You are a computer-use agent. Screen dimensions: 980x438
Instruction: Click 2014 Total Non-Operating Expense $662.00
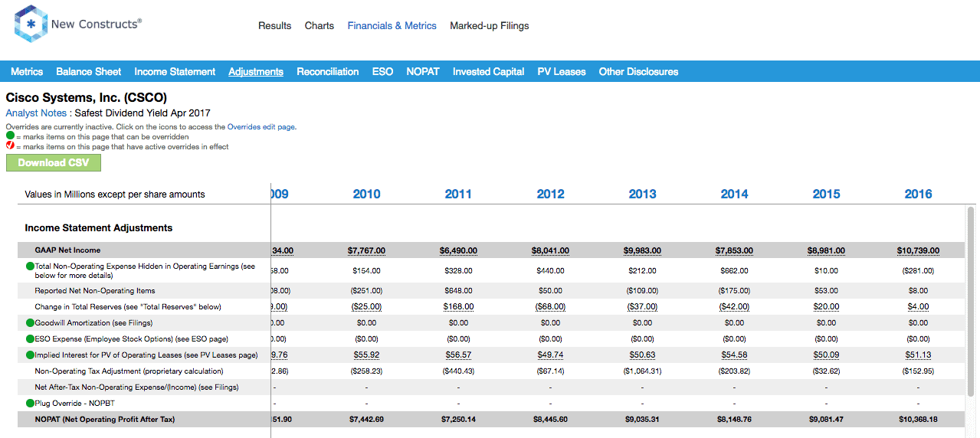click(734, 270)
